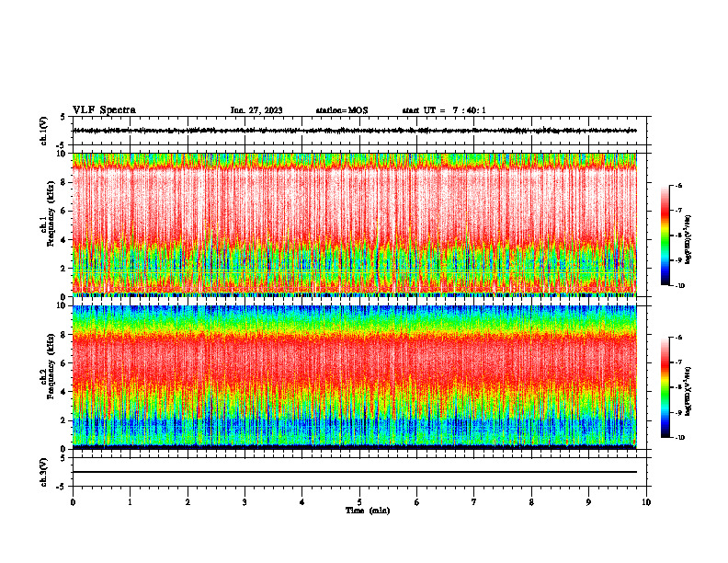Click the ch.2 spectrogram color scale bar
This screenshot has height=563, width=728.
pos(665,387)
